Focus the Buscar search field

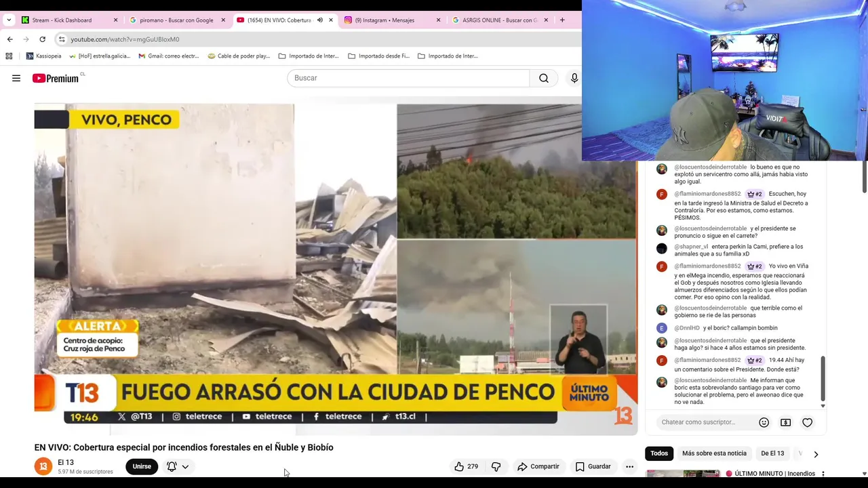(408, 78)
